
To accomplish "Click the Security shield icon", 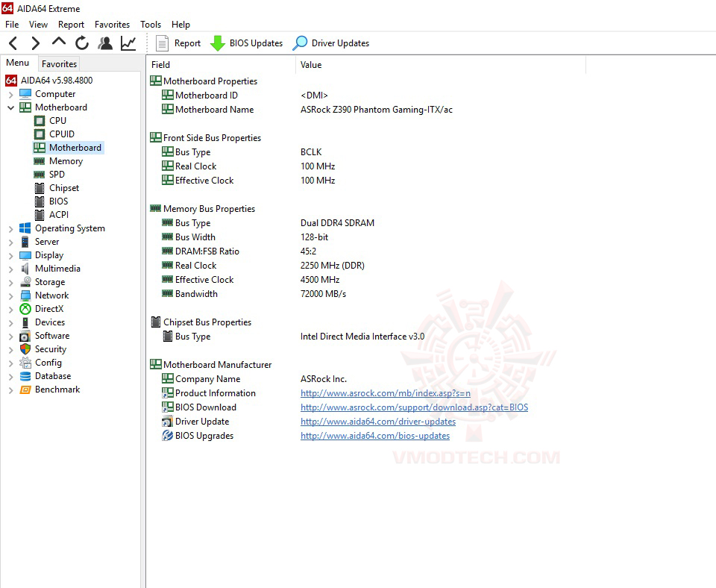I will (25, 349).
